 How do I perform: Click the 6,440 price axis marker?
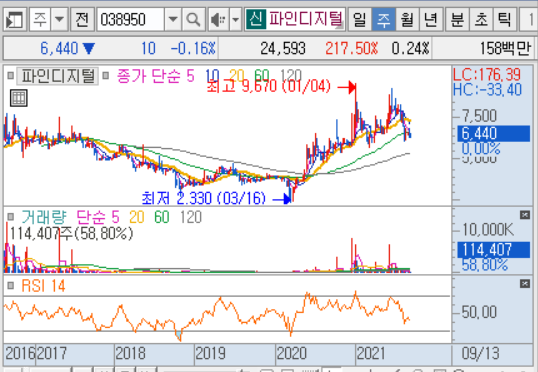(x=493, y=133)
